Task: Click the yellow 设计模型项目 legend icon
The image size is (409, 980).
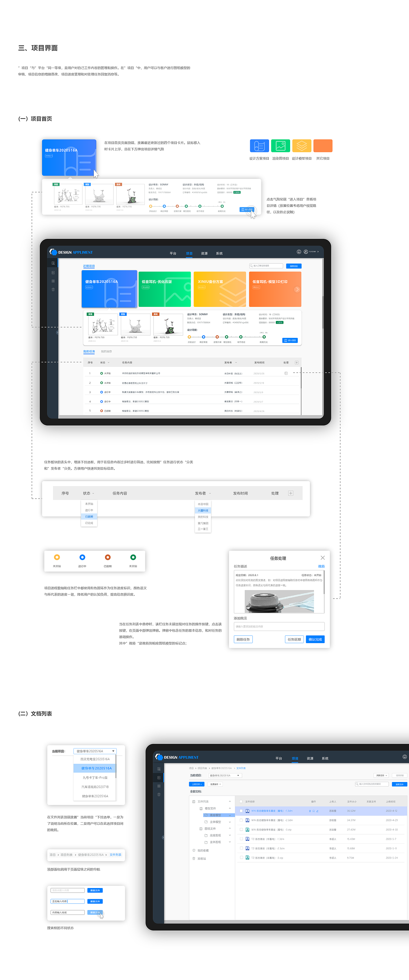Action: [302, 146]
